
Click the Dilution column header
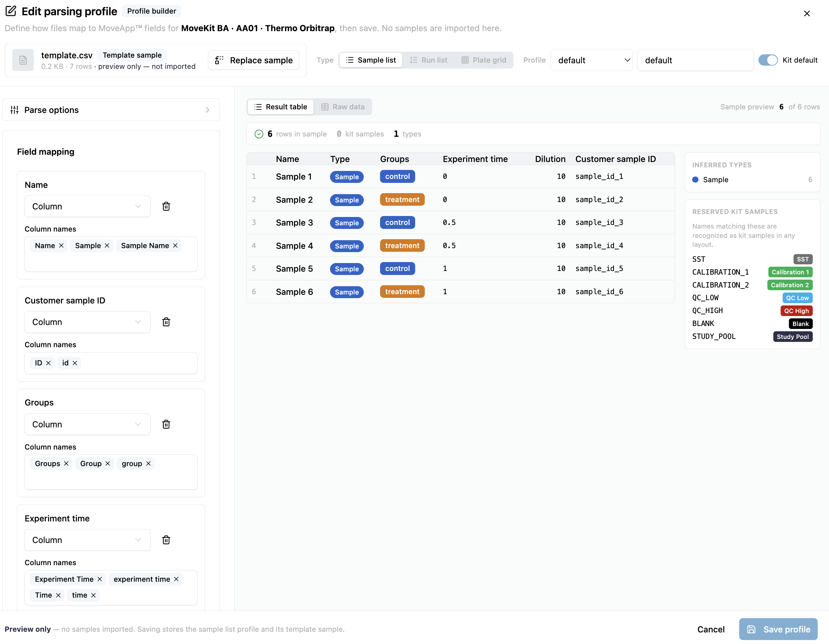550,159
